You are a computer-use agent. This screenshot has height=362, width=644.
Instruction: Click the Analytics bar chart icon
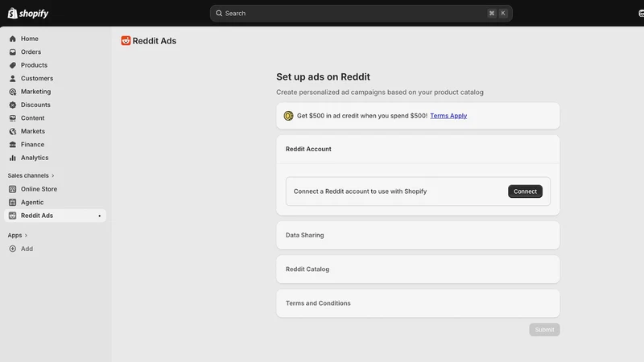13,158
